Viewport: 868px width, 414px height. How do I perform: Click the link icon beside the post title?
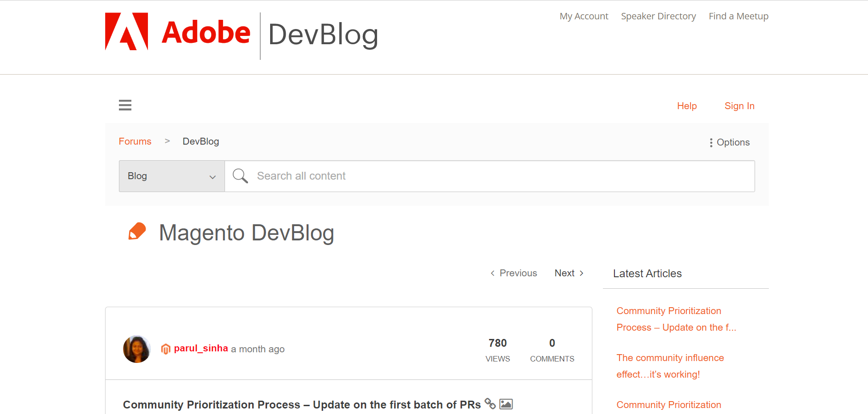point(490,404)
